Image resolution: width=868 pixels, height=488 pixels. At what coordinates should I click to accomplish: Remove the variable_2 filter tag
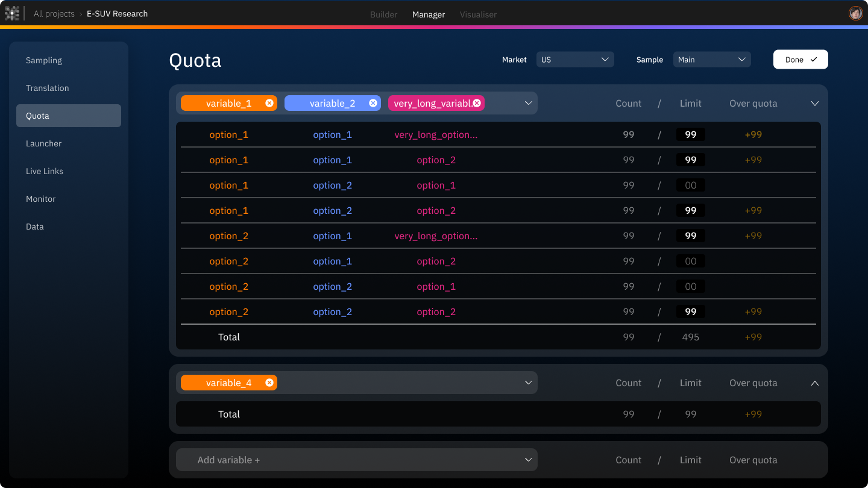pyautogui.click(x=373, y=103)
